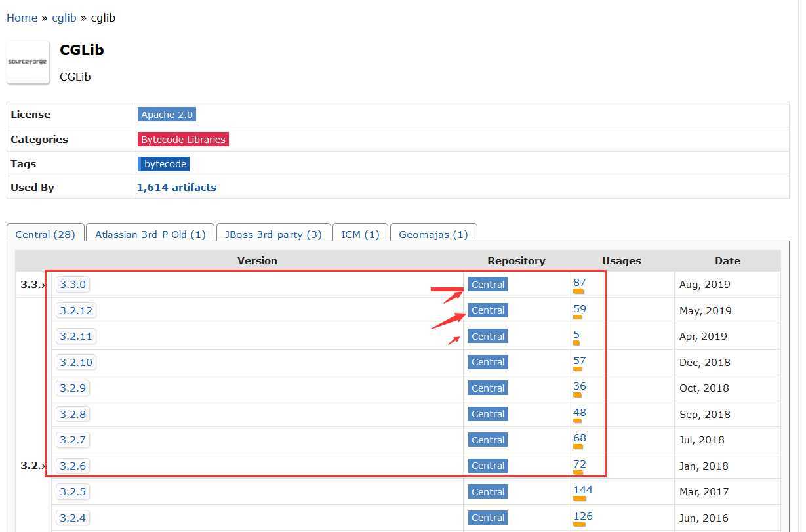View the 36 usages of 3.2.9

(x=579, y=386)
